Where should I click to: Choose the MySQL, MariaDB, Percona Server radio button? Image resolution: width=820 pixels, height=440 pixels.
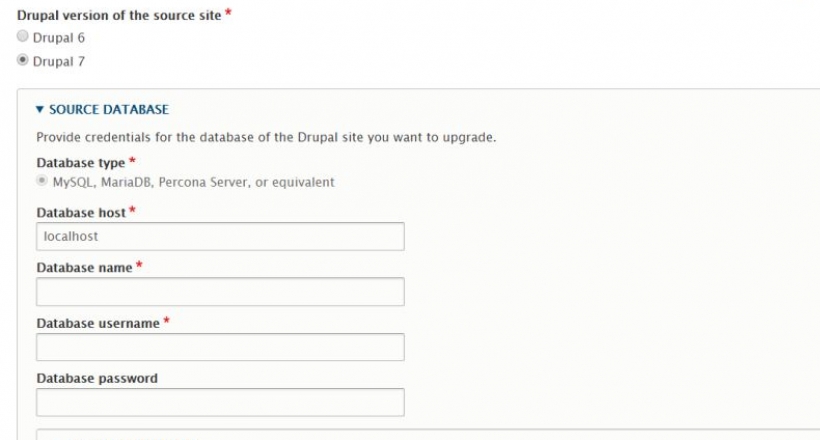coord(42,182)
